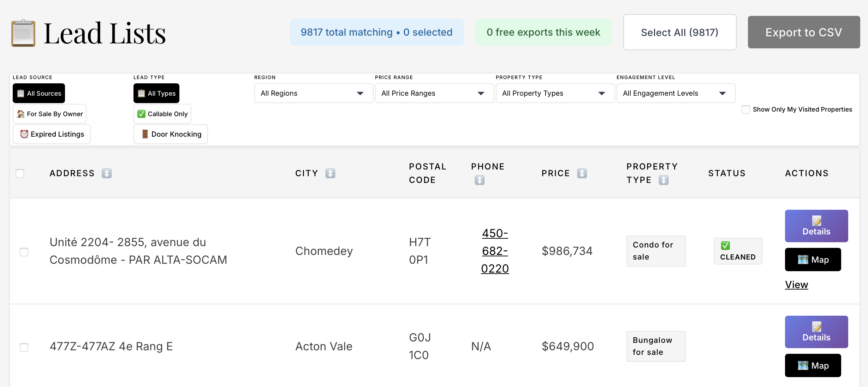The image size is (868, 387).
Task: Open the All Price Ranges dropdown
Action: [434, 93]
